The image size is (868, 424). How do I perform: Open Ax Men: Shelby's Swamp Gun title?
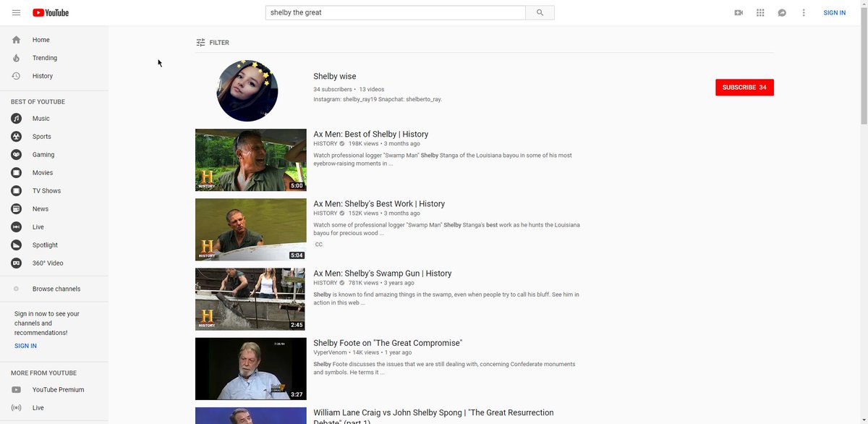tap(383, 274)
